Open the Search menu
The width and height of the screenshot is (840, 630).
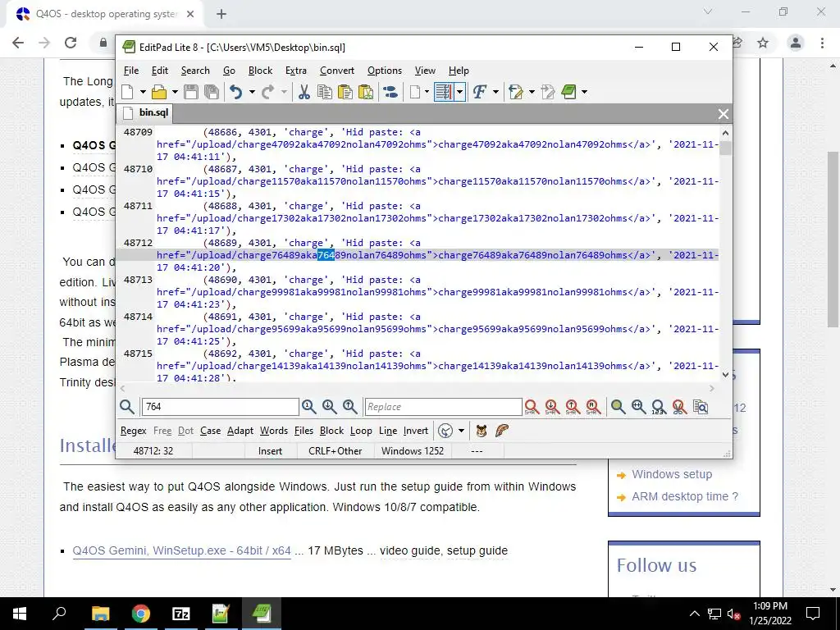[195, 71]
